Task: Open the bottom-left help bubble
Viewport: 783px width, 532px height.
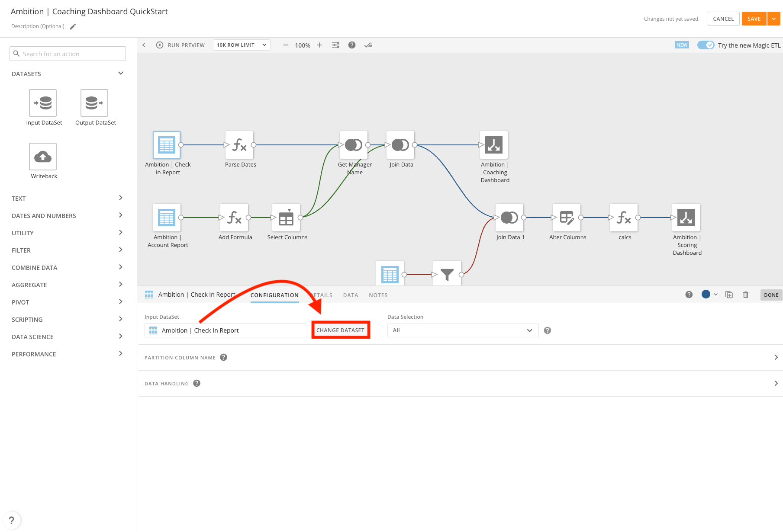Action: (12, 520)
